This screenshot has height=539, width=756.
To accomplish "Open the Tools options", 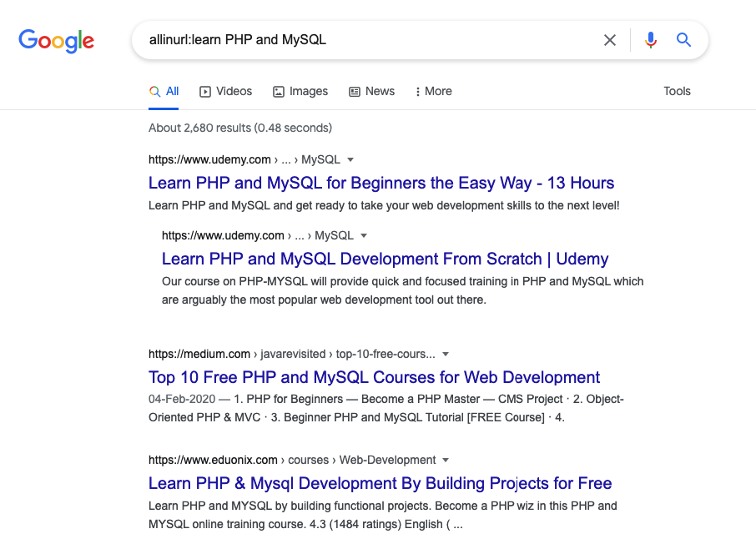I will point(677,91).
